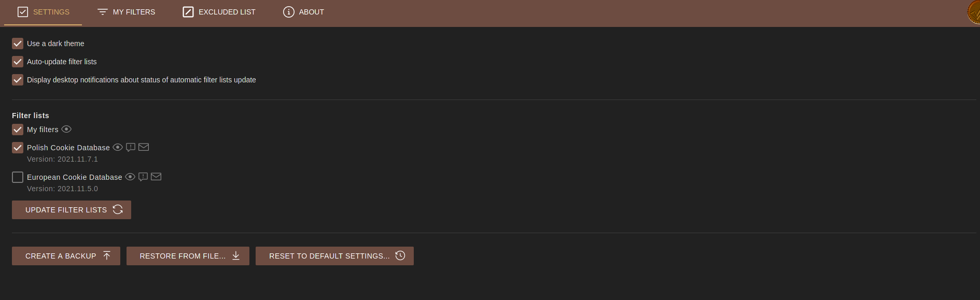The height and width of the screenshot is (300, 980).
Task: Uncheck Auto-update filter lists
Action: click(18, 62)
